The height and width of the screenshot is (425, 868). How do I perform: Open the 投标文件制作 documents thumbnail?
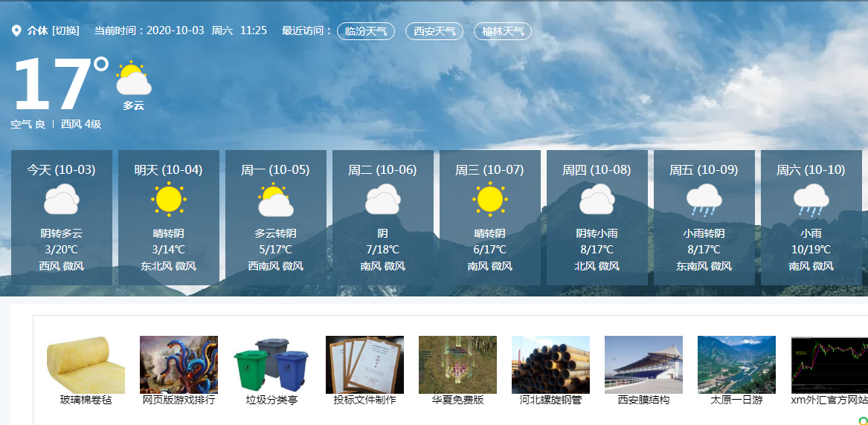(x=364, y=365)
